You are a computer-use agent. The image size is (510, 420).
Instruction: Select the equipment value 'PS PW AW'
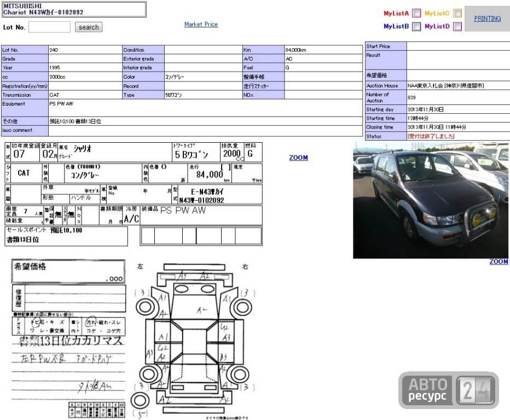pyautogui.click(x=61, y=104)
